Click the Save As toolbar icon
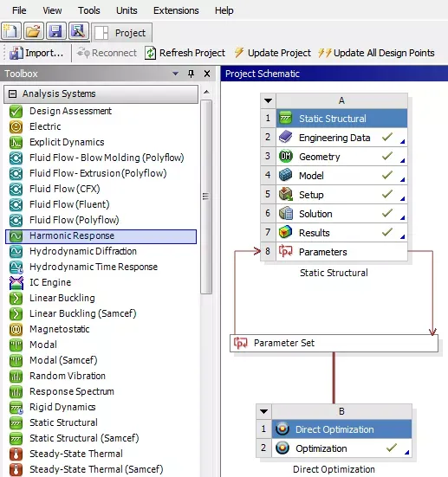 tap(78, 31)
